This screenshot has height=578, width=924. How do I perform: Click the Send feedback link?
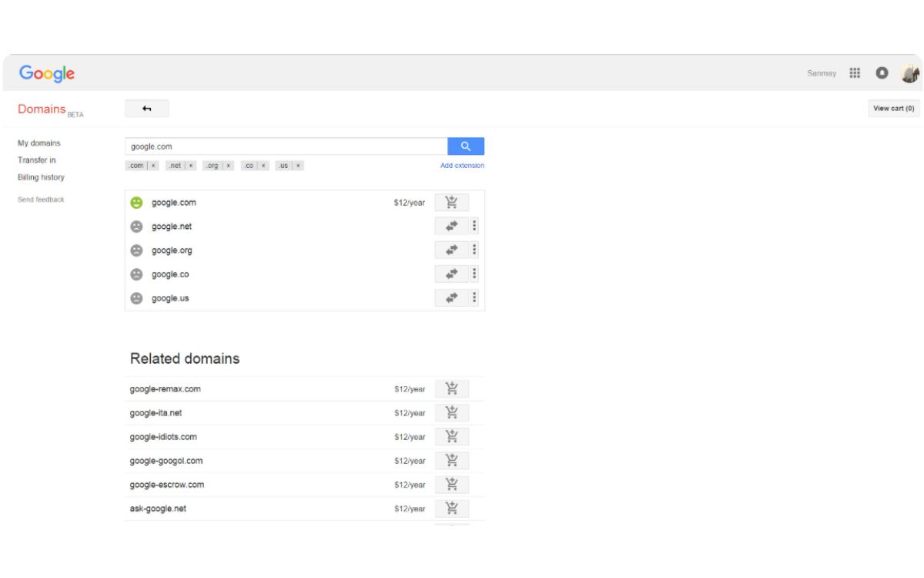(x=42, y=200)
